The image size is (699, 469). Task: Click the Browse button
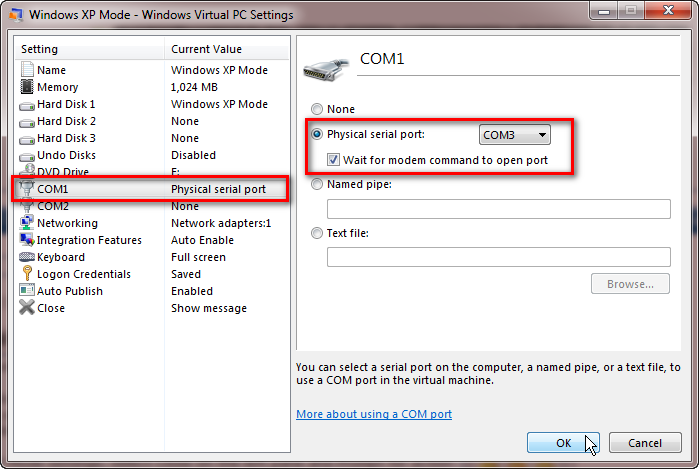630,284
